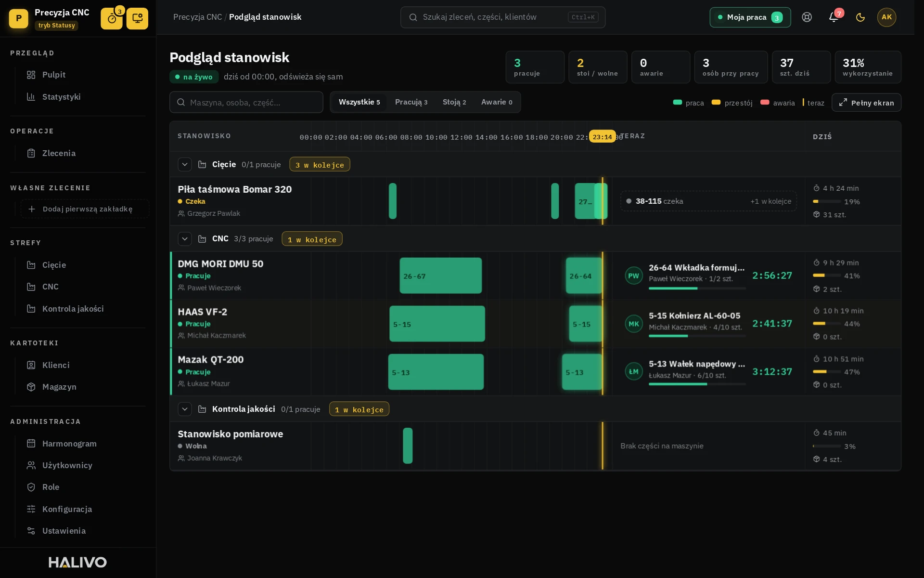Open notifications bell with 7 alerts
This screenshot has height=578, width=924.
click(834, 17)
